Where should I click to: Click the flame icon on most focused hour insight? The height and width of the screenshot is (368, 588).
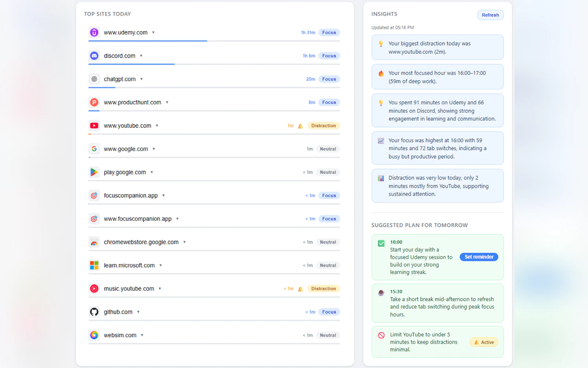pyautogui.click(x=381, y=73)
